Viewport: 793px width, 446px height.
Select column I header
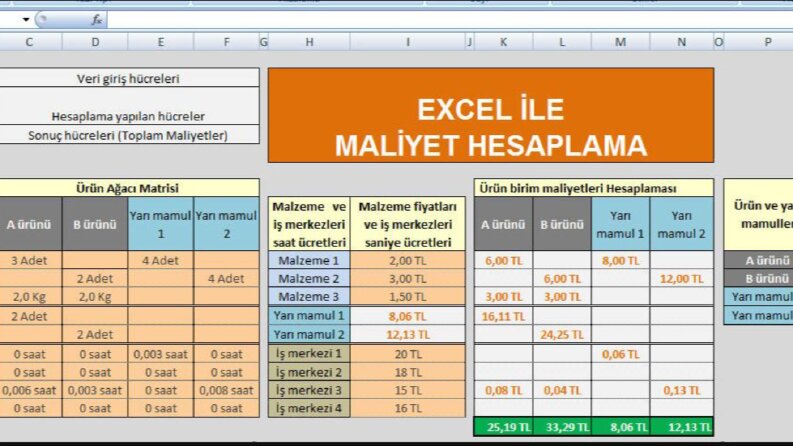coord(408,42)
